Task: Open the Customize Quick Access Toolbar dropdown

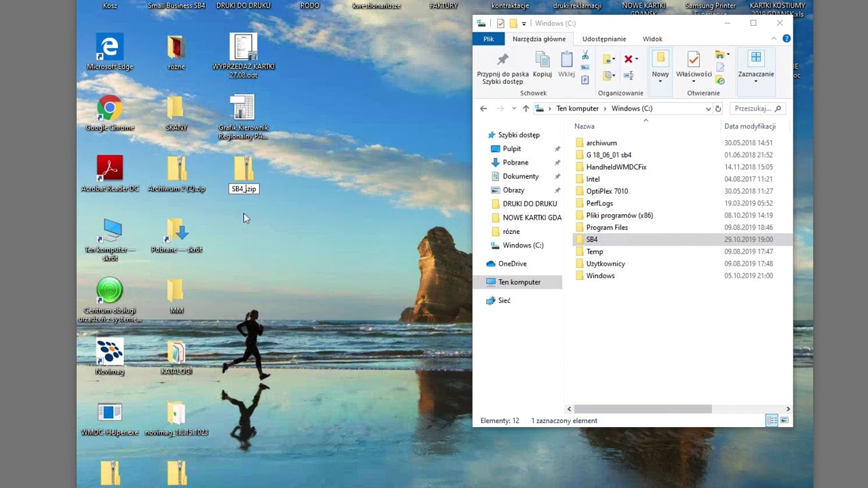Action: click(x=524, y=24)
